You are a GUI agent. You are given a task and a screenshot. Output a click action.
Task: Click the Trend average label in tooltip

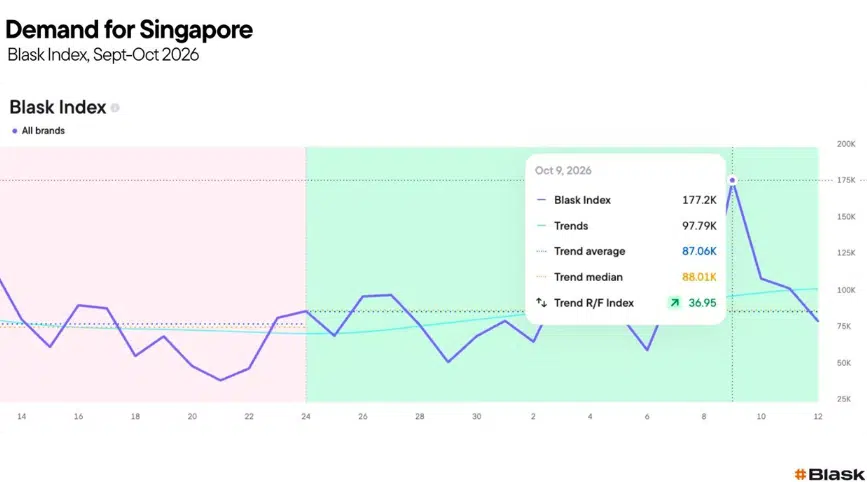coord(589,252)
